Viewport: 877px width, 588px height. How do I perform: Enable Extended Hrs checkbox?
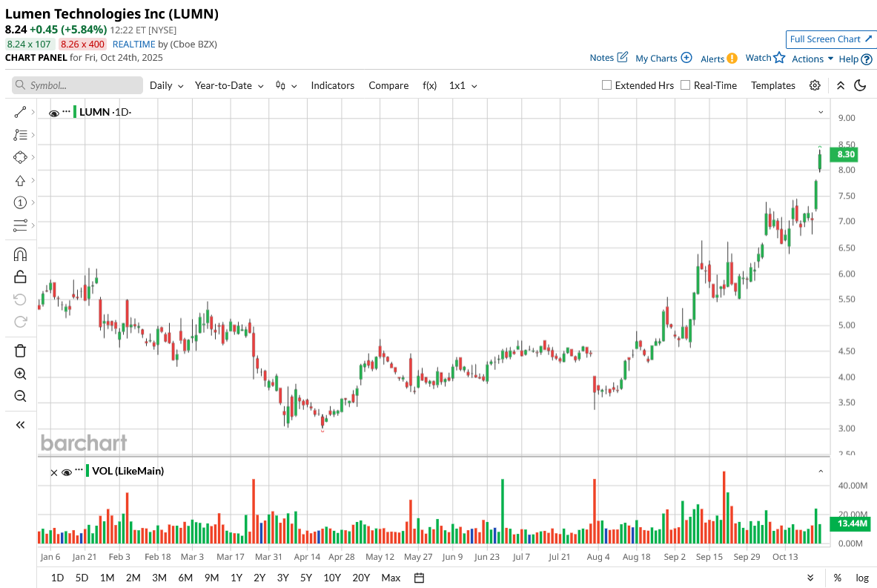click(606, 85)
